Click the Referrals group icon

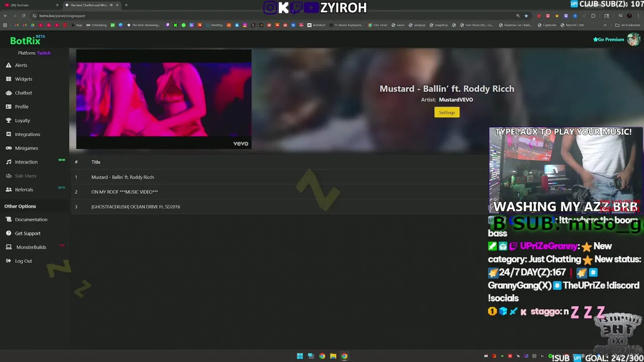coord(9,190)
